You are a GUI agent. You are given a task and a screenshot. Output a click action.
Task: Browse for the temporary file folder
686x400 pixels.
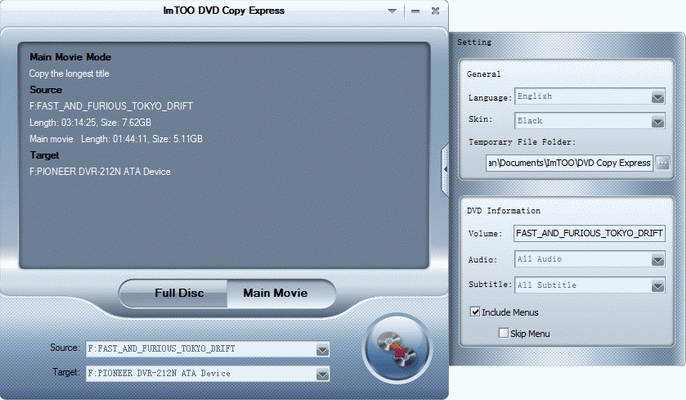663,163
